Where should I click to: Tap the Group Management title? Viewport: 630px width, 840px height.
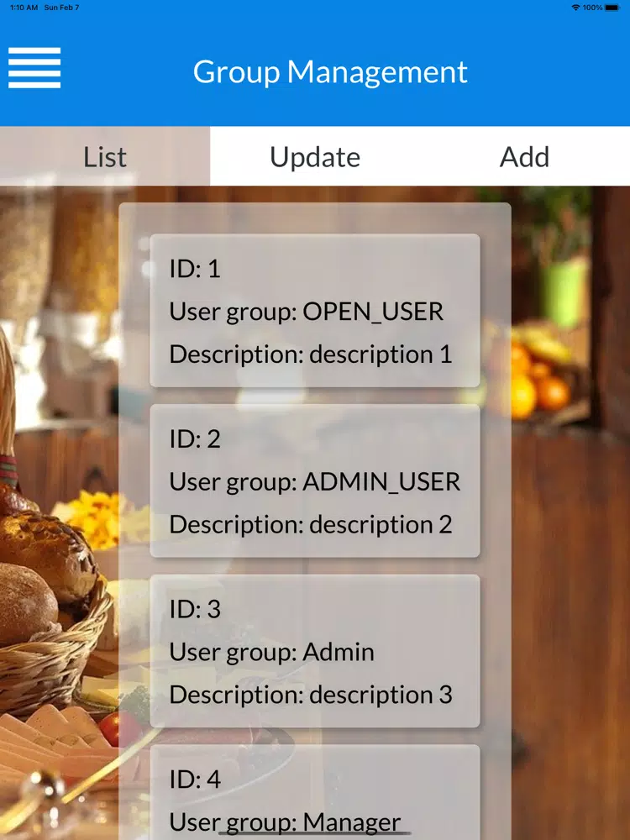point(330,71)
